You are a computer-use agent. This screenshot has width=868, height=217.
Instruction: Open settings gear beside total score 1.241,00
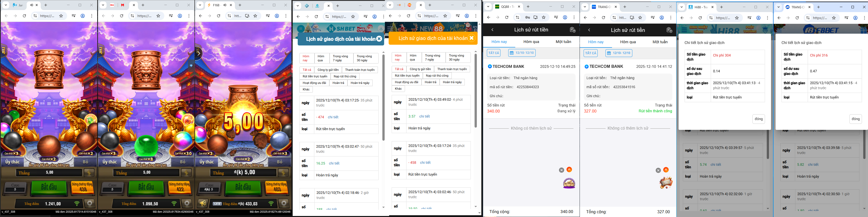point(89,203)
